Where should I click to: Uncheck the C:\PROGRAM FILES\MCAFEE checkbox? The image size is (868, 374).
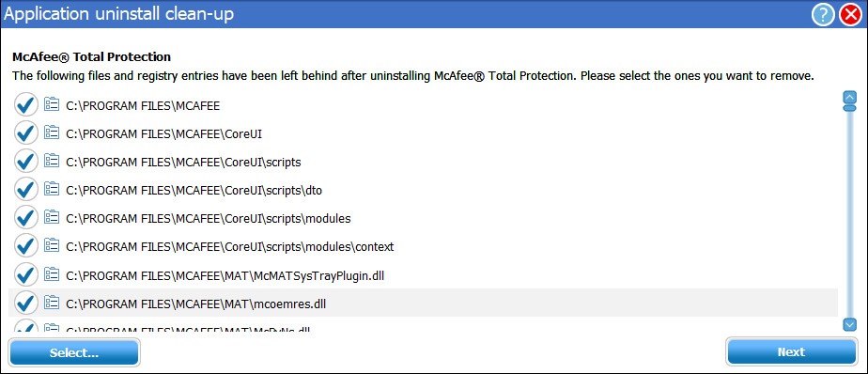25,104
